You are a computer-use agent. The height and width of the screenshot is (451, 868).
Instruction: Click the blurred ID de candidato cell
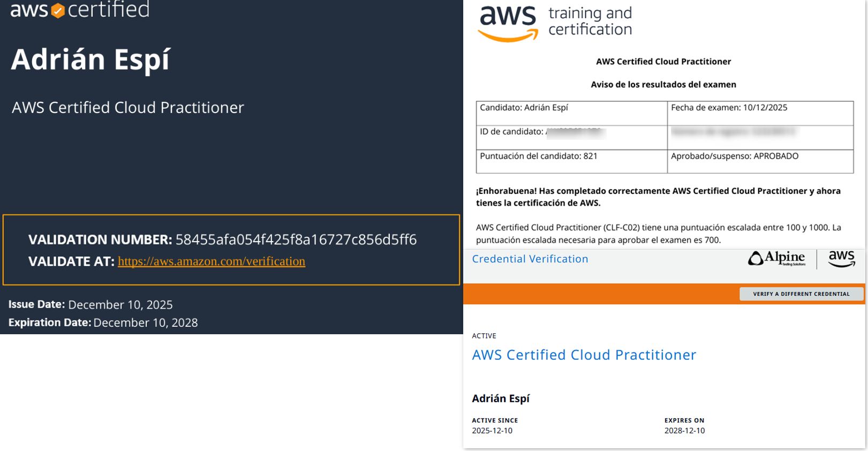point(571,137)
